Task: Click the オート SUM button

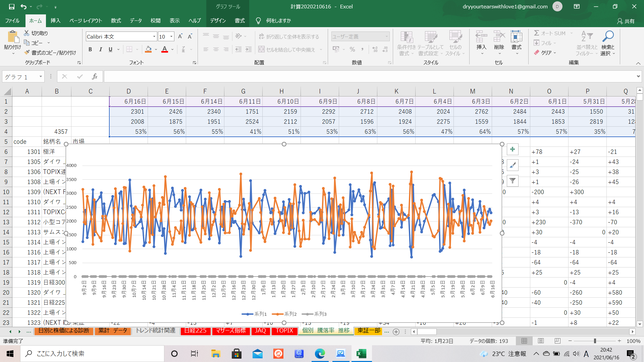Action: click(x=550, y=33)
